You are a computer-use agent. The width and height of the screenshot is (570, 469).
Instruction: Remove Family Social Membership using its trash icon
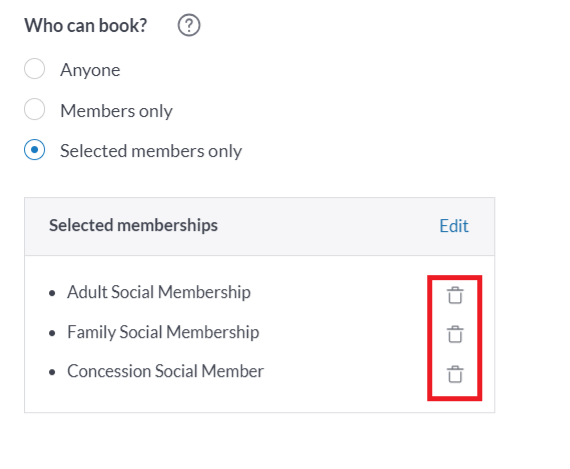click(455, 334)
